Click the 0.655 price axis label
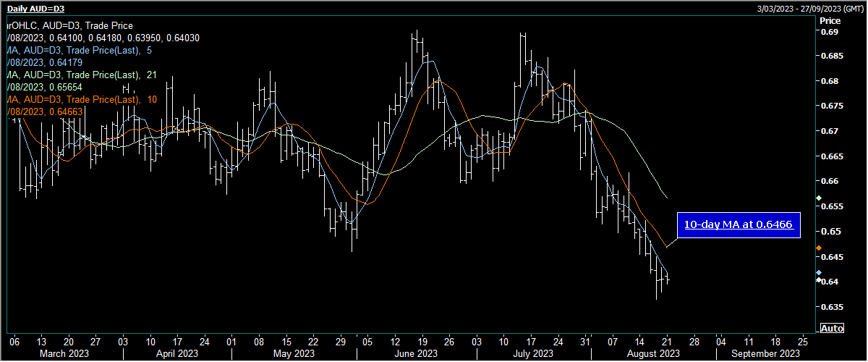The height and width of the screenshot is (362, 868). click(x=831, y=206)
